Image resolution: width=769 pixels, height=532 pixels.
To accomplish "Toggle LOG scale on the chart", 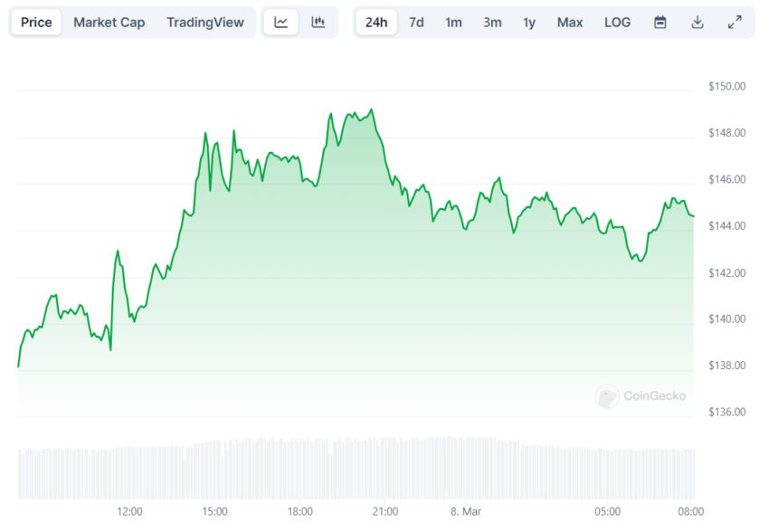I will tap(617, 23).
